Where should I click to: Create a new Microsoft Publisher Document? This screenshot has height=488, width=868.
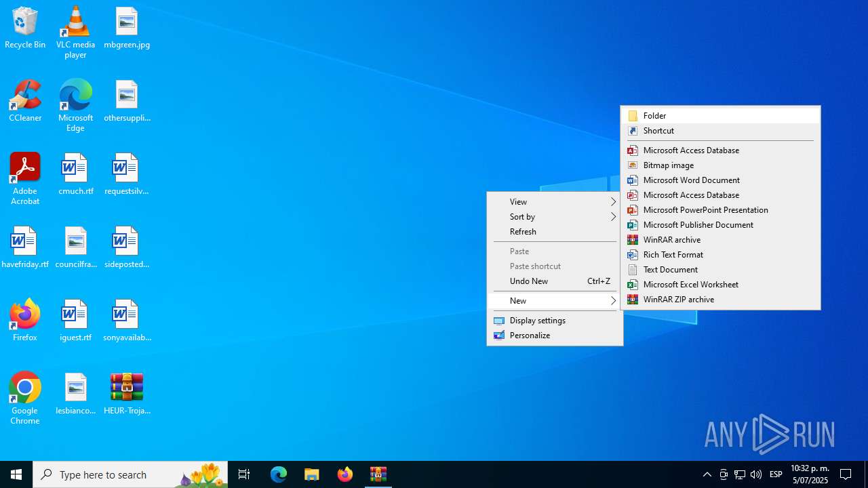tap(720, 225)
